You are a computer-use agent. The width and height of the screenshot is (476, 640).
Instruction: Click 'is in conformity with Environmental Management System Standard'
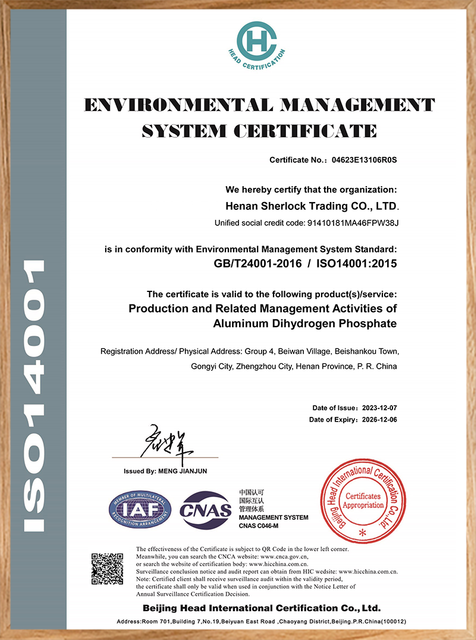tap(251, 249)
